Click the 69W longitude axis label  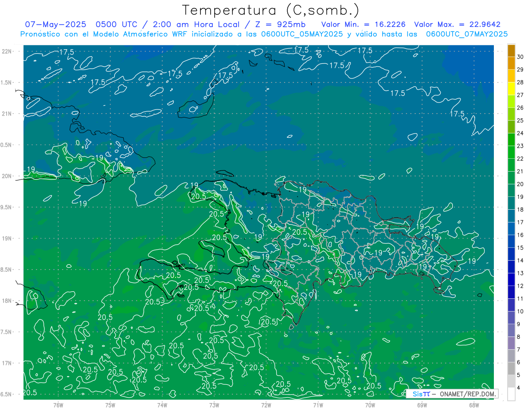422,405
